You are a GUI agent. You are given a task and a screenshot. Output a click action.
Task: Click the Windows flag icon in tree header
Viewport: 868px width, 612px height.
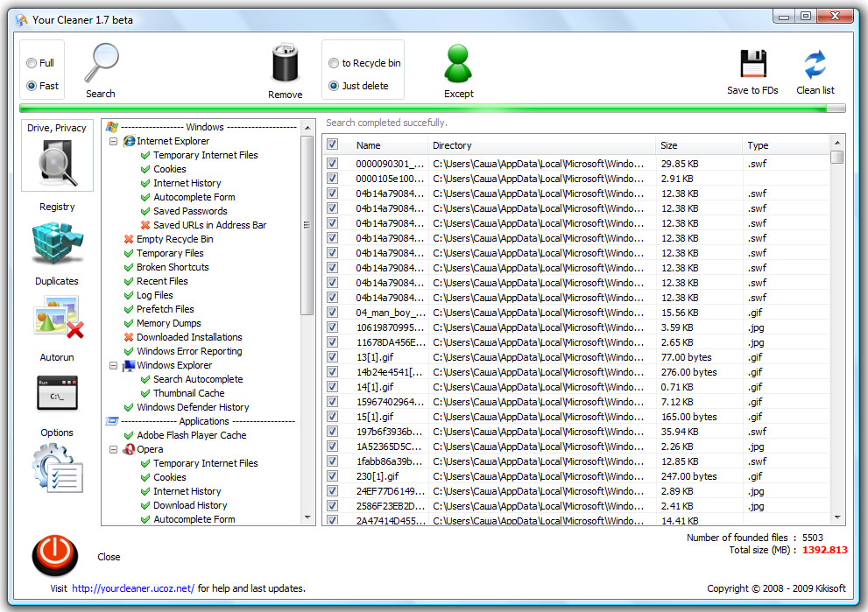[112, 127]
